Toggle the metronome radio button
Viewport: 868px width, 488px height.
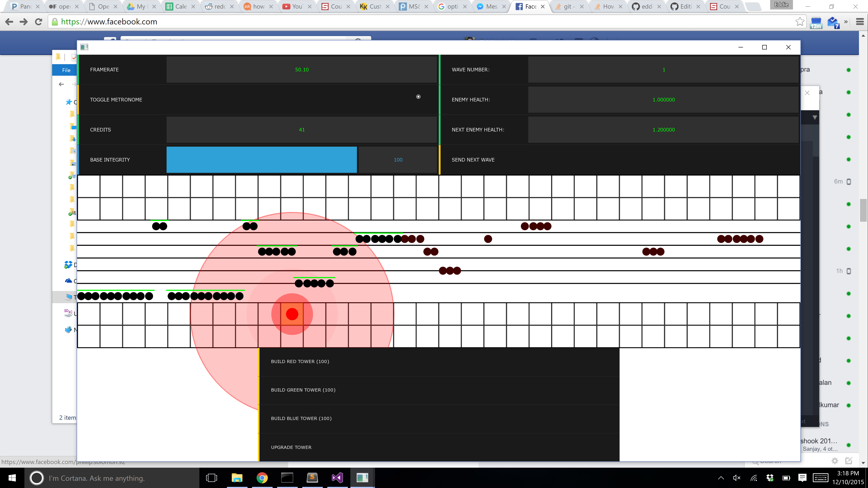(x=418, y=97)
